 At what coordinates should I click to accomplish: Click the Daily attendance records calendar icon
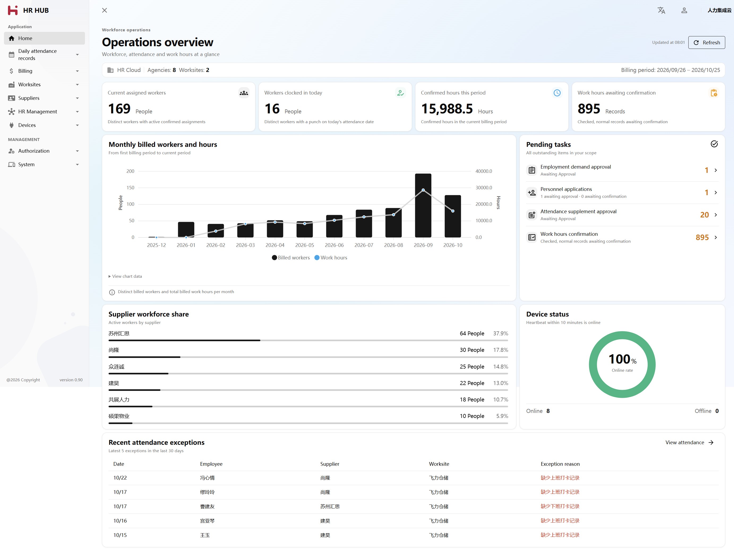click(x=12, y=55)
